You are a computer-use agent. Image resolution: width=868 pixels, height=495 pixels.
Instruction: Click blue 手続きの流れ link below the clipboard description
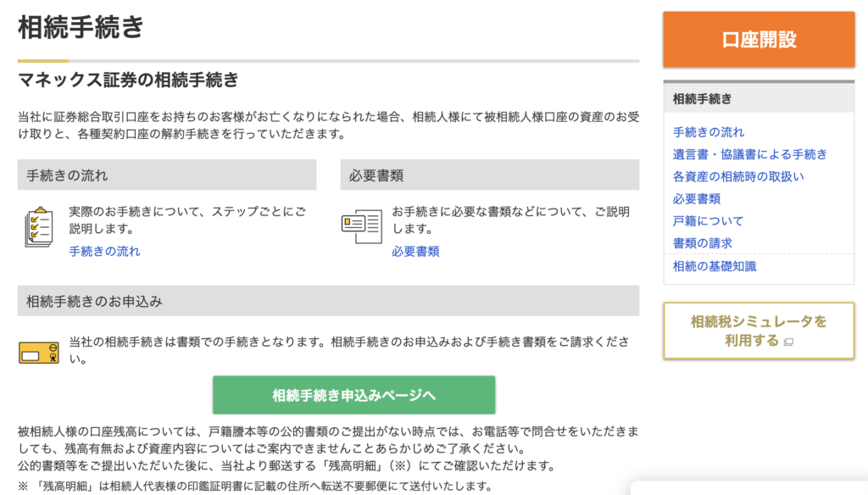tap(104, 251)
